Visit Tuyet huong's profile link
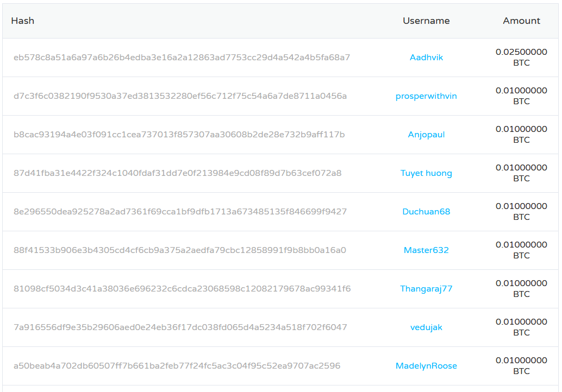562x392 pixels. (426, 173)
